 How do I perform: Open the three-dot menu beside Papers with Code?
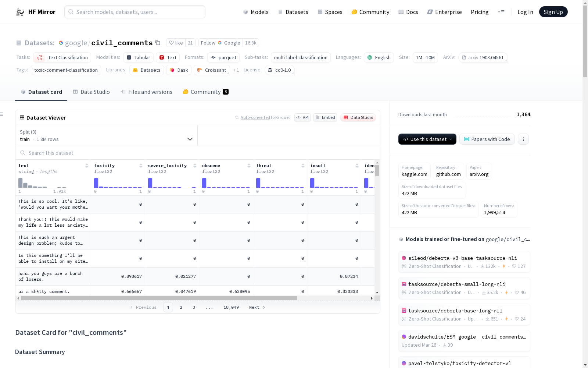pos(523,139)
